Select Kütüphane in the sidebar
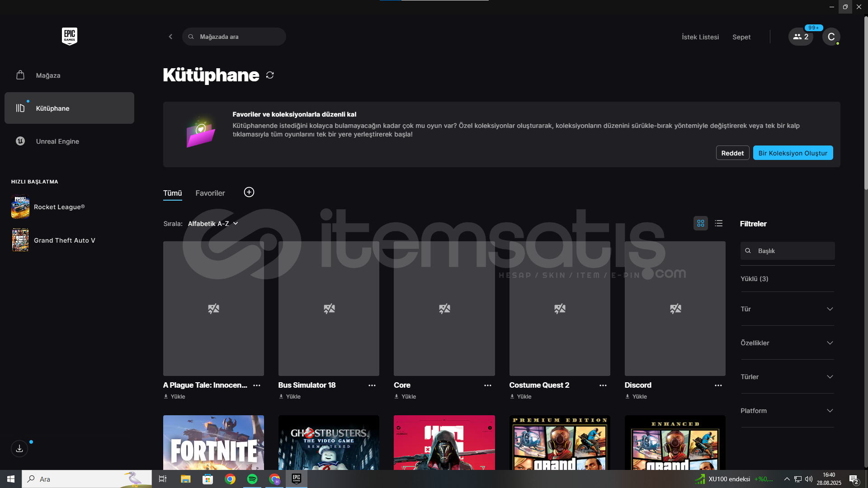Screen dimensions: 868x488 69,108
